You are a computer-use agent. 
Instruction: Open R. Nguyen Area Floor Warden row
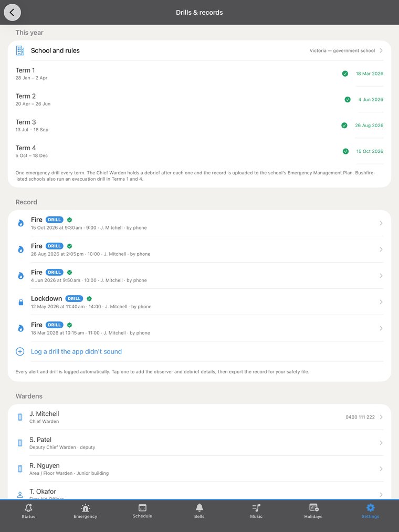click(x=199, y=469)
